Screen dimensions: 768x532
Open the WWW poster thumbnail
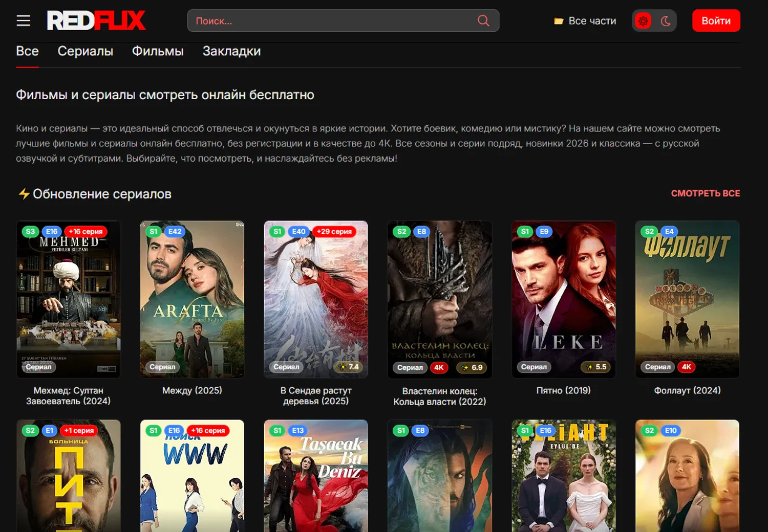(x=192, y=476)
